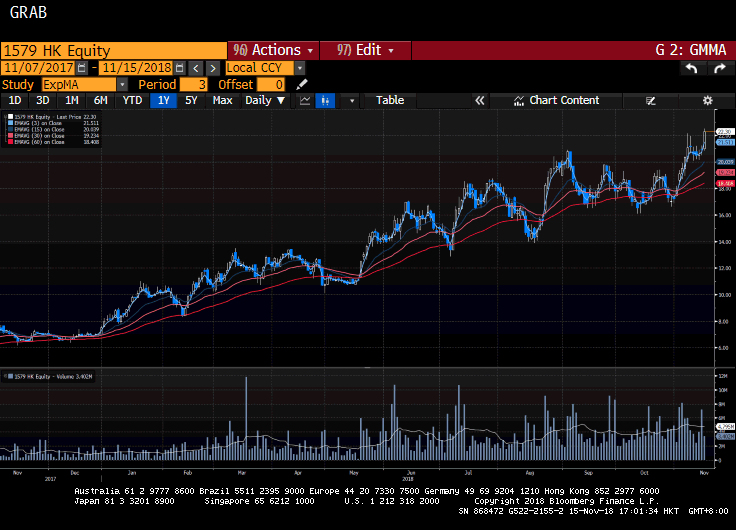
Task: Click the Local CCY currency field
Action: point(260,68)
